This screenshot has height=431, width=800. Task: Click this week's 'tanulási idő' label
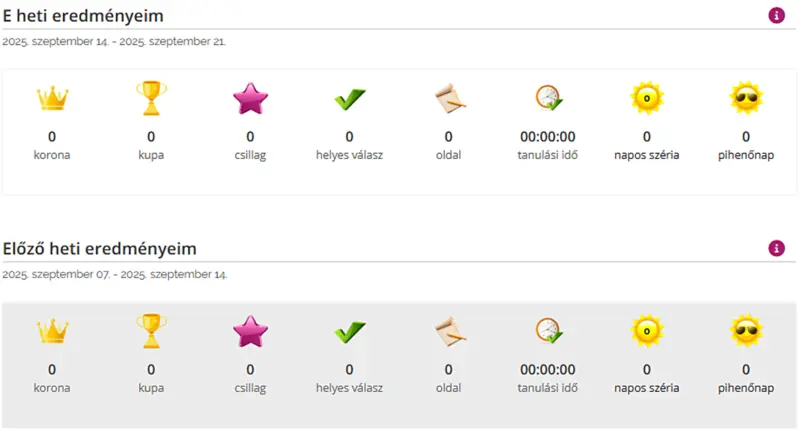pos(548,155)
